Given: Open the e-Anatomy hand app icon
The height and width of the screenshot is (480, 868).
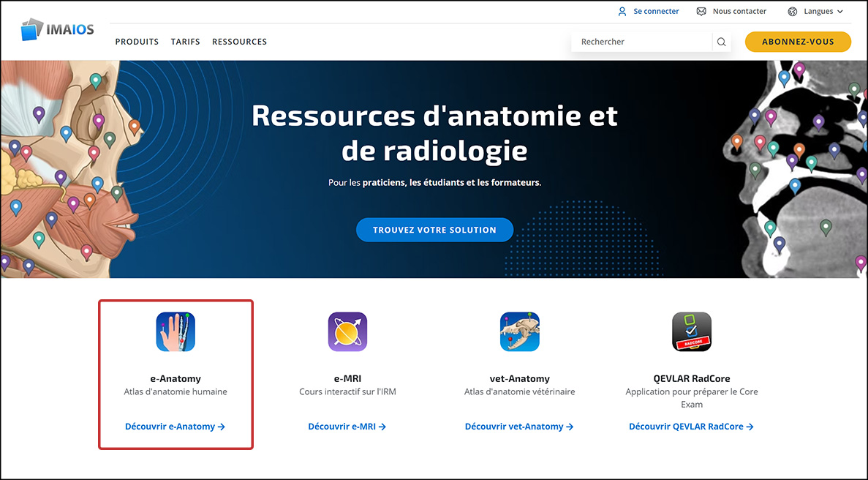Looking at the screenshot, I should pos(176,331).
